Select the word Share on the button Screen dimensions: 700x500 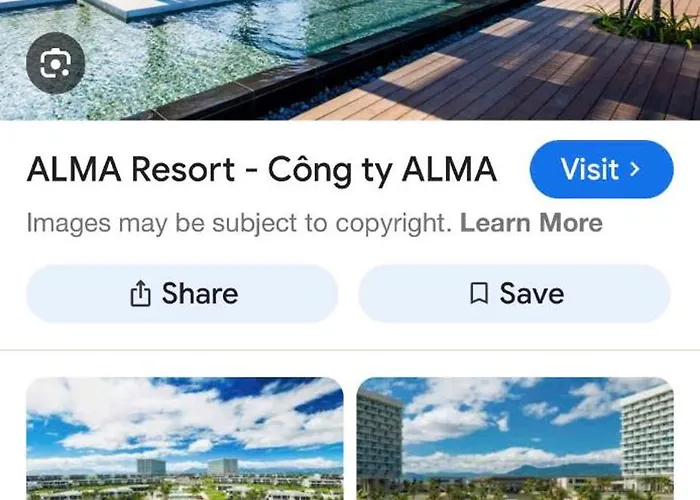200,293
